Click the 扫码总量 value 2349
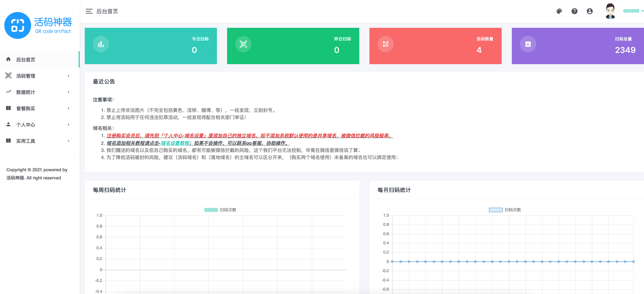The image size is (644, 294). pos(625,50)
